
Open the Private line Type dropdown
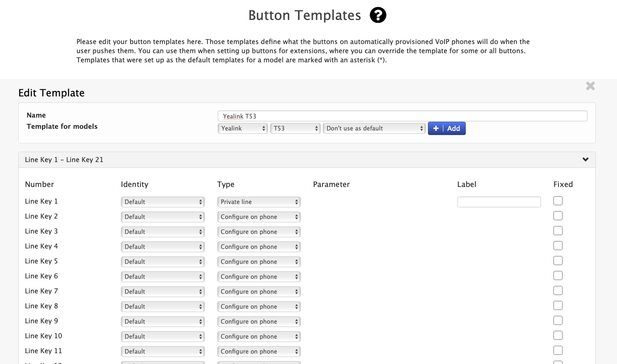[x=258, y=202]
